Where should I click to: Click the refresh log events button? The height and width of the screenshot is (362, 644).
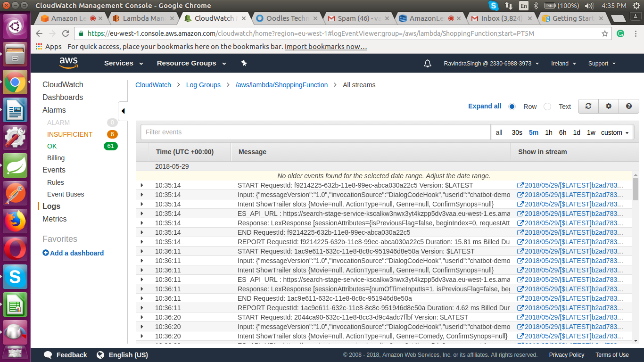pos(588,106)
